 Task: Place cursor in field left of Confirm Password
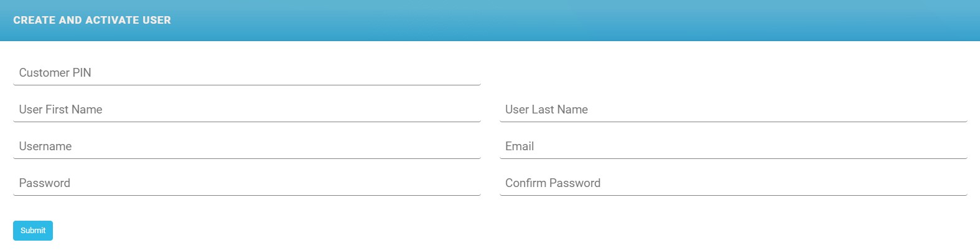[x=246, y=183]
